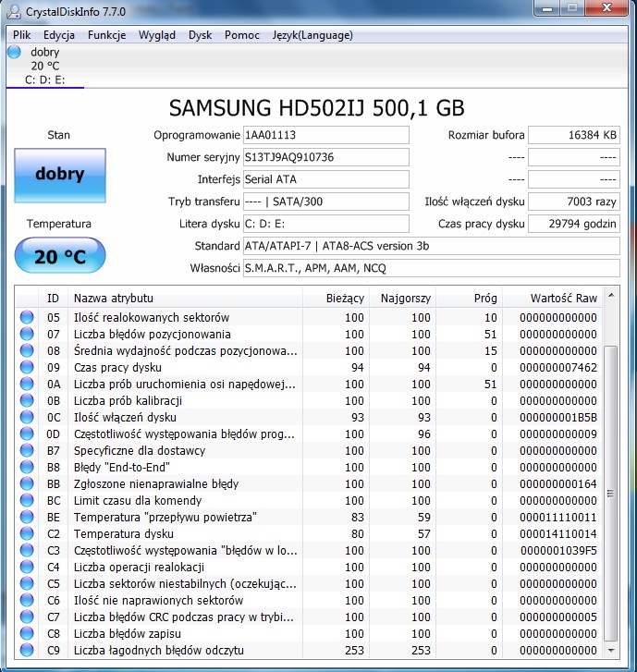This screenshot has width=637, height=672.
Task: Click the Oprogramowanie field 1AA01113
Action: click(325, 135)
